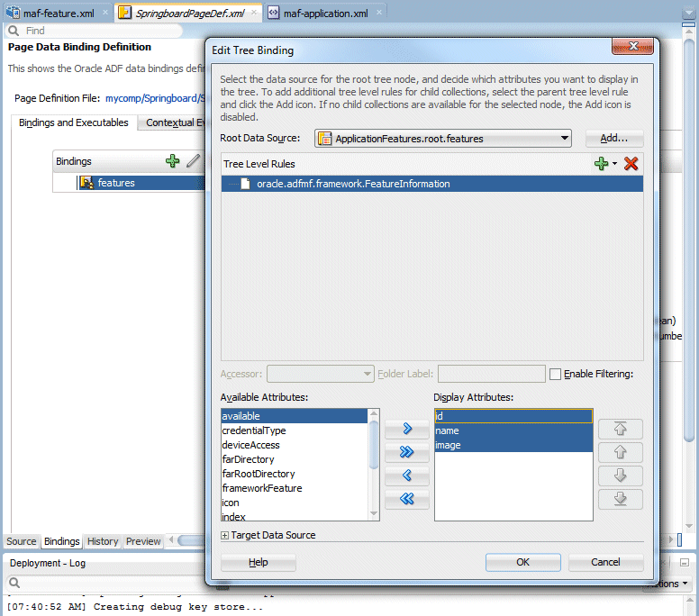The width and height of the screenshot is (699, 616).
Task: Move selected attribute to Display Attributes
Action: tap(406, 429)
